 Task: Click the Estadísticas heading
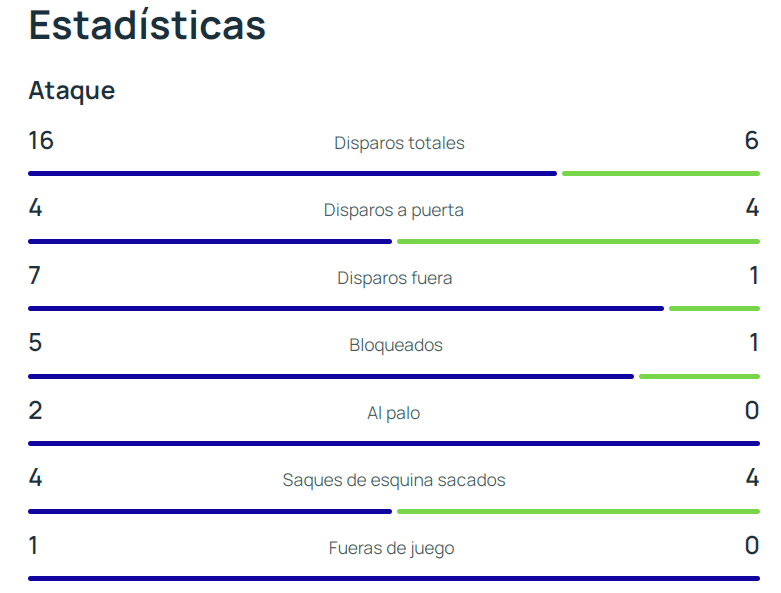pyautogui.click(x=147, y=26)
